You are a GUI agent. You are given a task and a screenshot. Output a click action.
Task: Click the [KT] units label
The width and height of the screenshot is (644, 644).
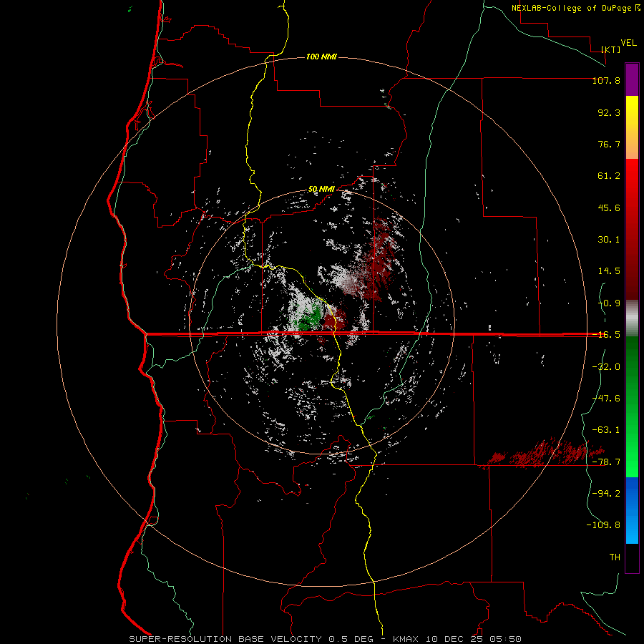(x=611, y=49)
